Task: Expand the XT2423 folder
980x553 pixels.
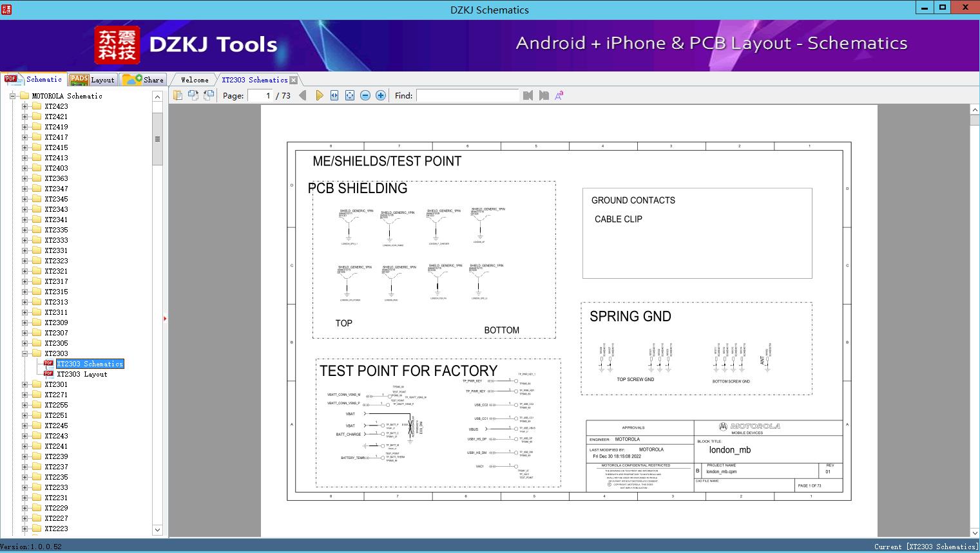Action: point(24,106)
